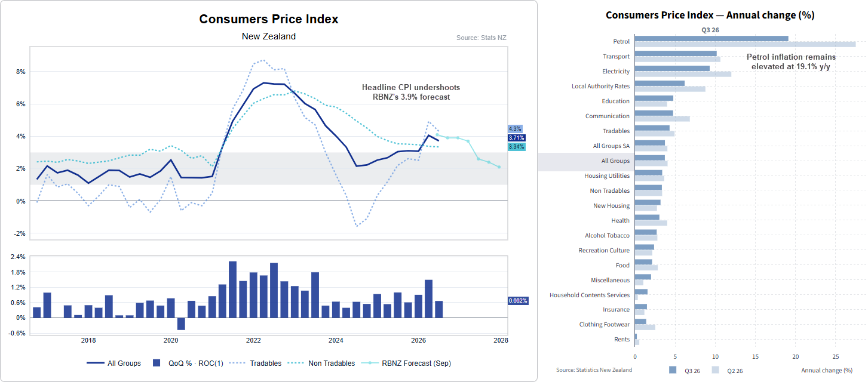The image size is (868, 382).
Task: Click the negative 2020 quarterly bar
Action: pos(181,324)
